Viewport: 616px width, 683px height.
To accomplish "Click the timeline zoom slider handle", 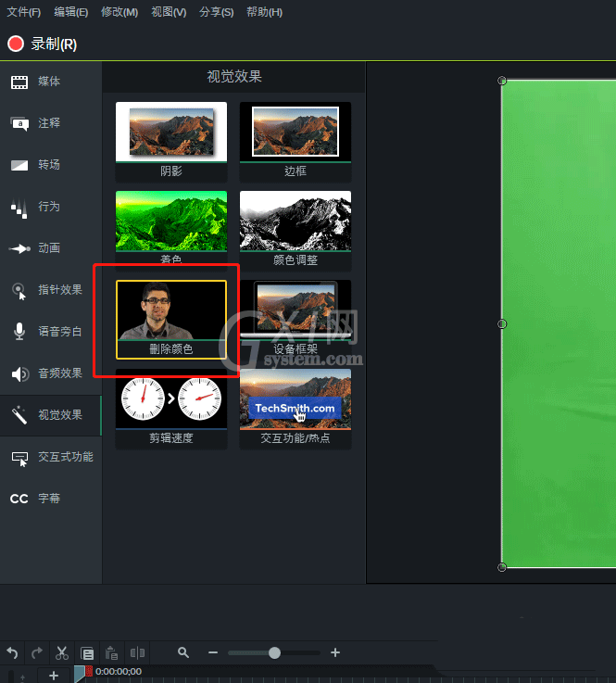I will point(274,652).
